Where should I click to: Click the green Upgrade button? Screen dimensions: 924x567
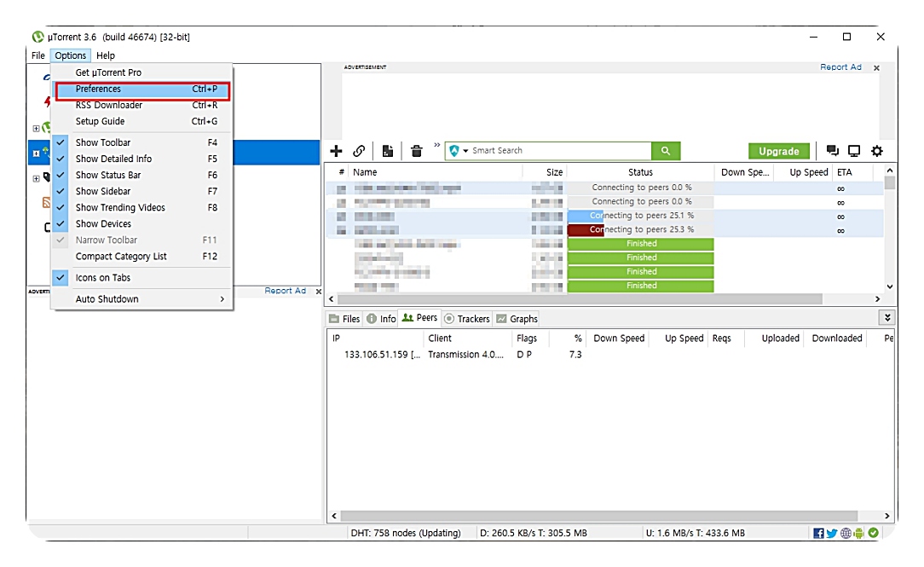point(778,151)
